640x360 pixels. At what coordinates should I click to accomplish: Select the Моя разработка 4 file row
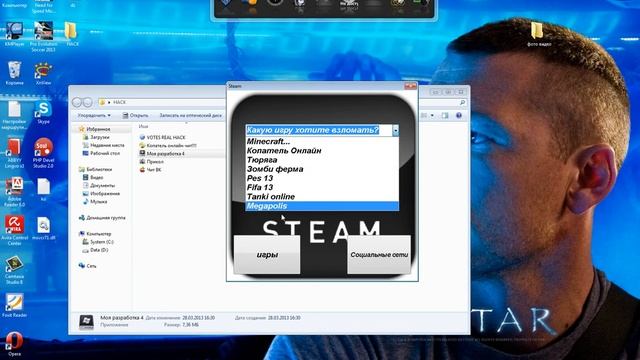click(x=181, y=154)
